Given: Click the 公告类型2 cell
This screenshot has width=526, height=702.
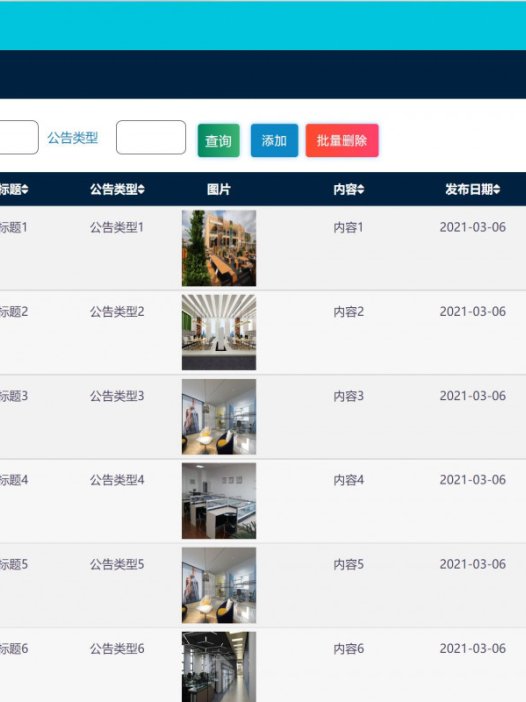Looking at the screenshot, I should [117, 312].
